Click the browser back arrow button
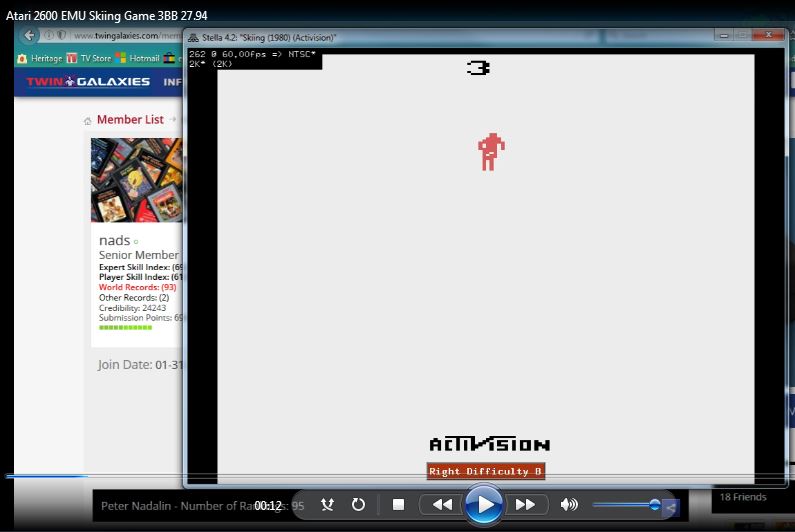795x532 pixels. point(29,35)
